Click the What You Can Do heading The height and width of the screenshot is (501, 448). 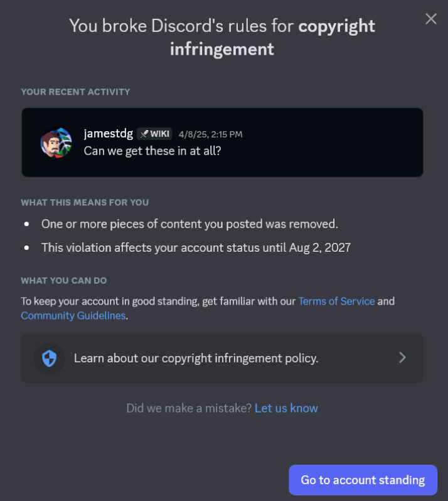[x=64, y=281]
